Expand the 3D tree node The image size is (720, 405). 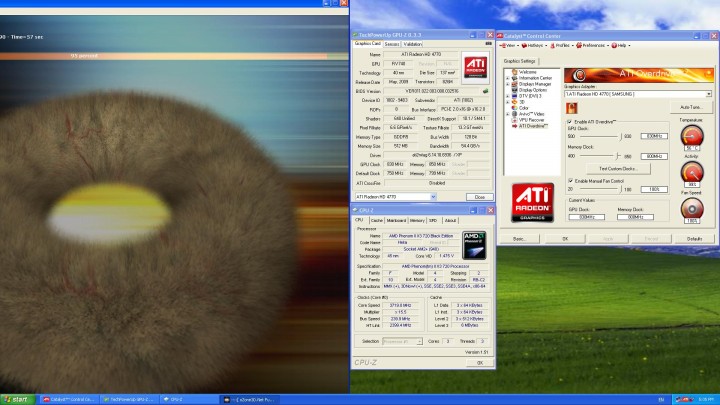click(x=508, y=102)
